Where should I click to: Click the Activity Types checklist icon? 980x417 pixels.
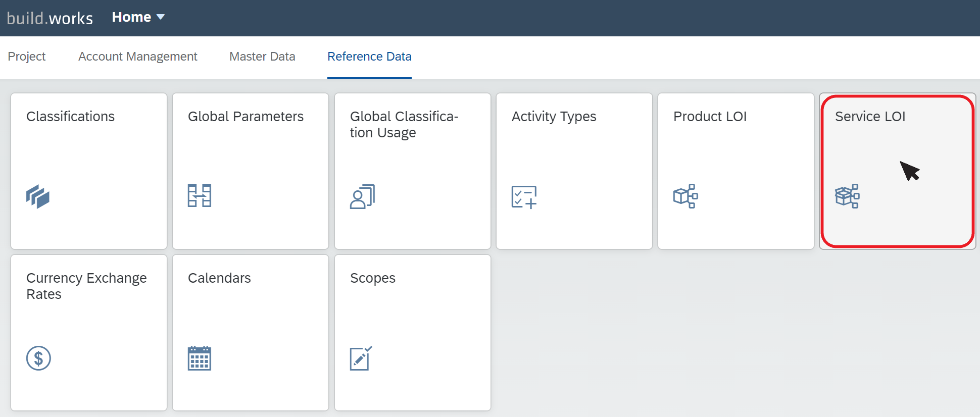[x=524, y=197]
